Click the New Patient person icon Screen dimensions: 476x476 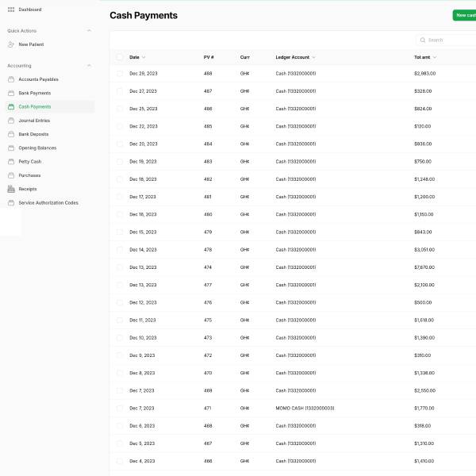pos(11,44)
